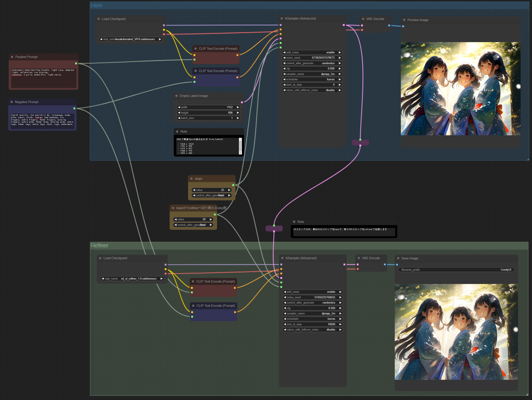Open scheduler dropdown in the Refiner KSampler
The height and width of the screenshot is (400, 532).
312,319
